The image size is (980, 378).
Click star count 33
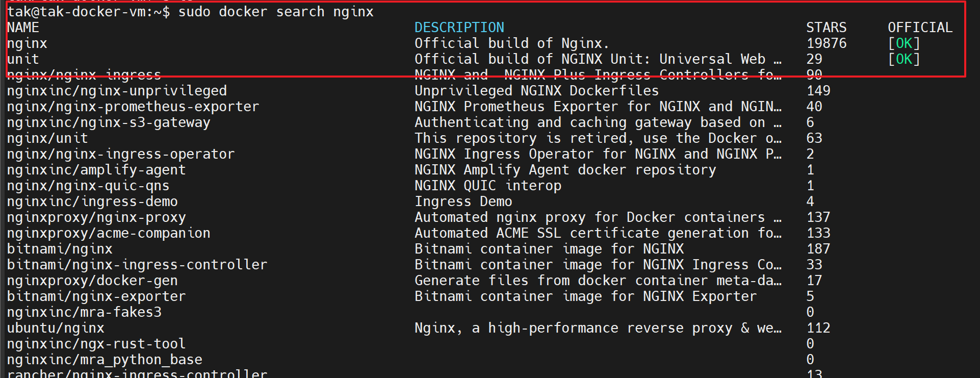(x=814, y=265)
